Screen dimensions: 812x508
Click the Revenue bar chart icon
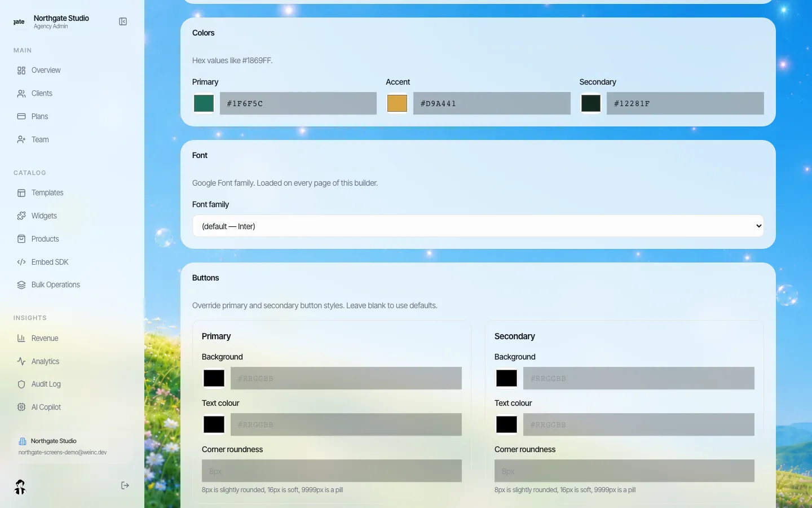pos(21,338)
